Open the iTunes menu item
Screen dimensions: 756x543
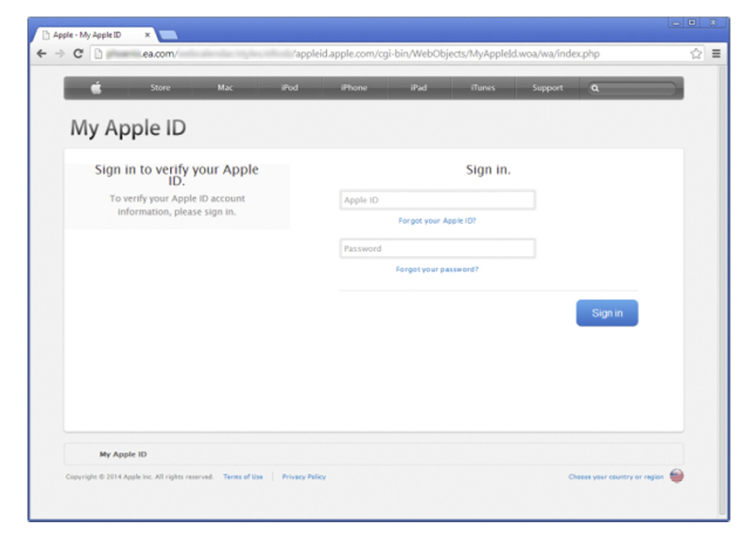(x=483, y=88)
